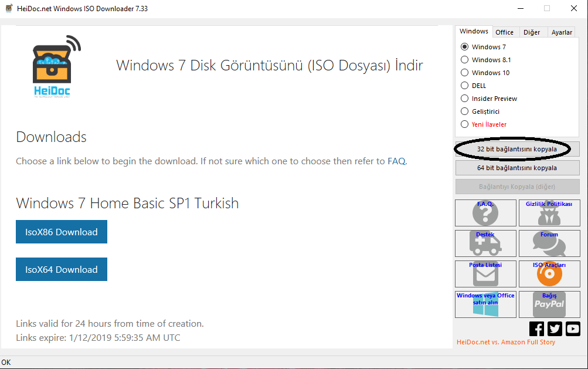Start the IsoX86 Download
Image resolution: width=588 pixels, height=369 pixels.
(62, 232)
